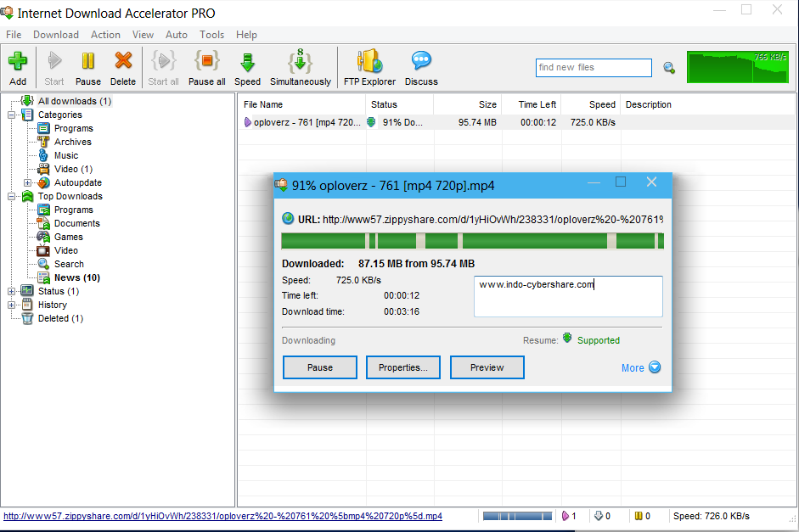Viewport: 799px width, 532px height.
Task: Open Simultaneously downloads setting icon
Action: click(x=300, y=68)
